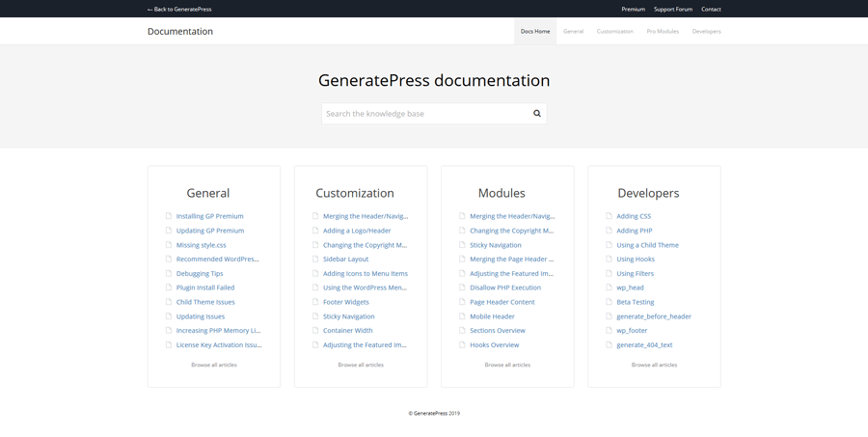
Task: Open Disallow PHP Execution article
Action: pos(505,287)
